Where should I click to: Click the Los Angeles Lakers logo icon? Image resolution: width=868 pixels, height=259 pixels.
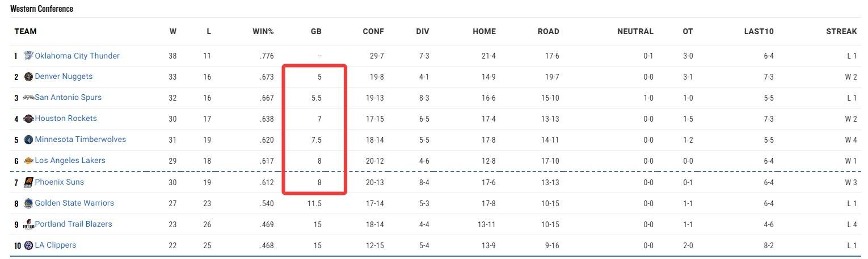28,161
